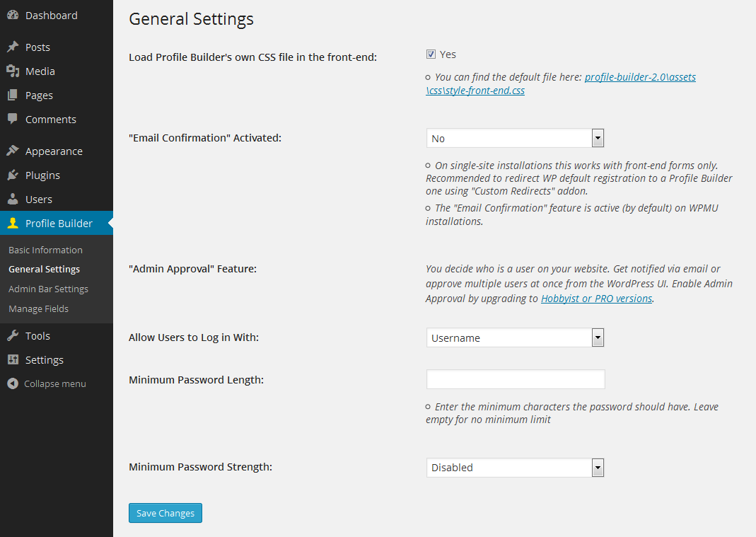Uncheck the Yes checkbox for CSS loading
The width and height of the screenshot is (756, 537).
point(431,54)
